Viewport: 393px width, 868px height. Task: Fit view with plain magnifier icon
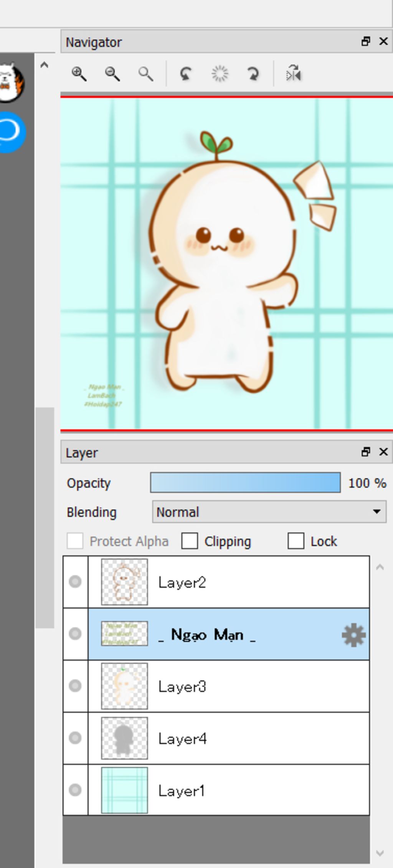(x=145, y=73)
